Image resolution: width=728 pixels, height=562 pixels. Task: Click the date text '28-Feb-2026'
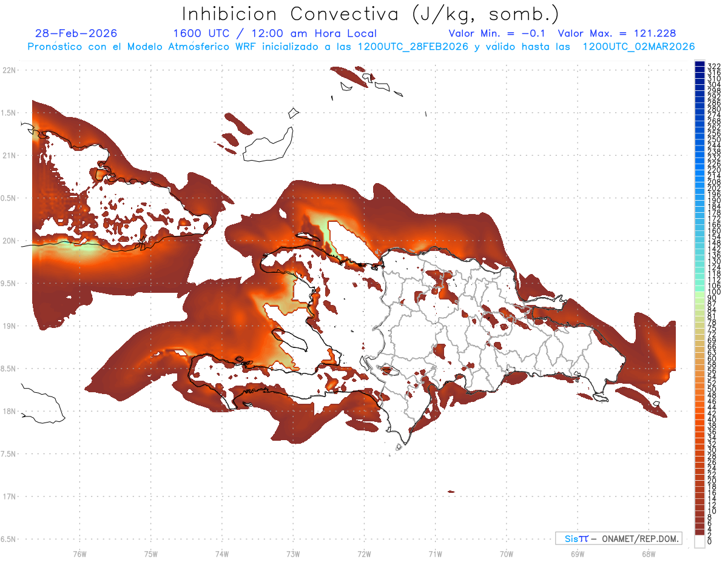(76, 33)
